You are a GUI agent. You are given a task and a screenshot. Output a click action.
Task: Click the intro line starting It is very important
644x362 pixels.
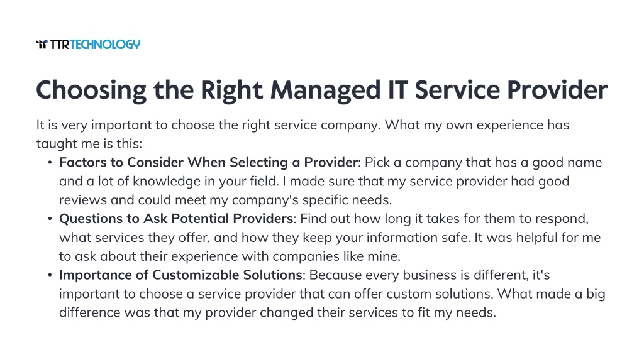coord(303,125)
